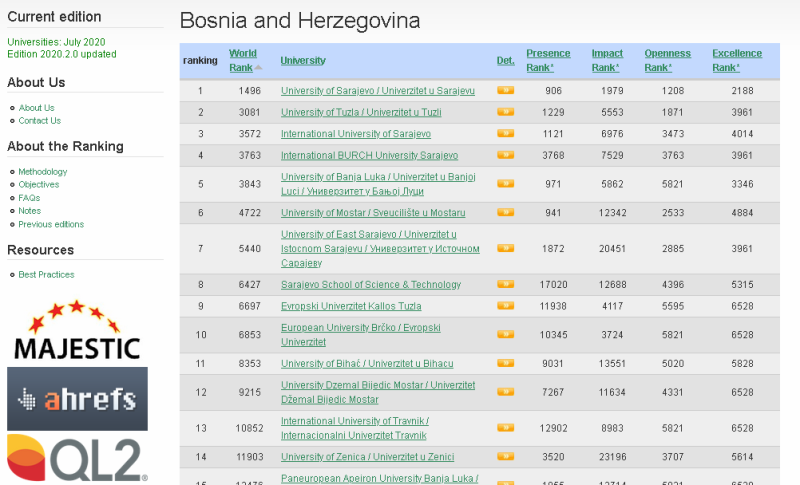
Task: Open the About Us sidebar link
Action: (36, 108)
